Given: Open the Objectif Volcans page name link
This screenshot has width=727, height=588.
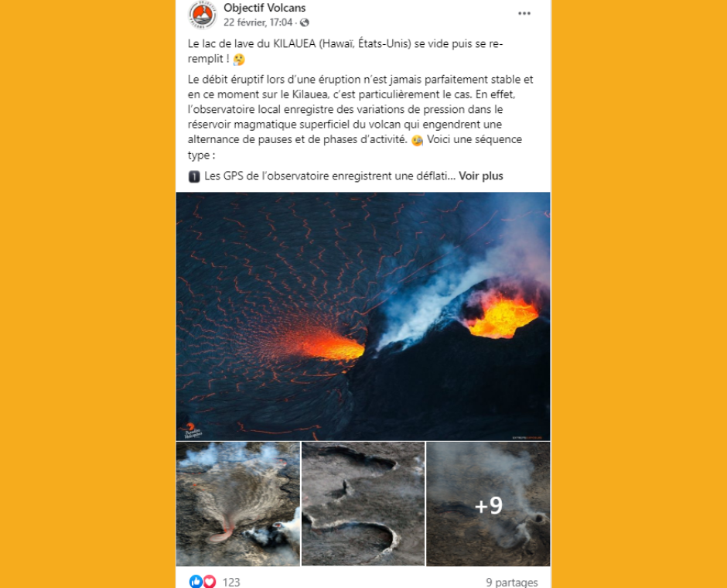Looking at the screenshot, I should point(265,8).
